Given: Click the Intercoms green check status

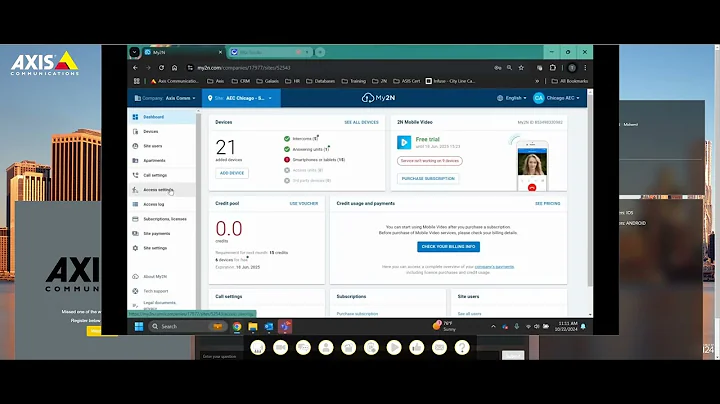Looking at the screenshot, I should point(287,139).
